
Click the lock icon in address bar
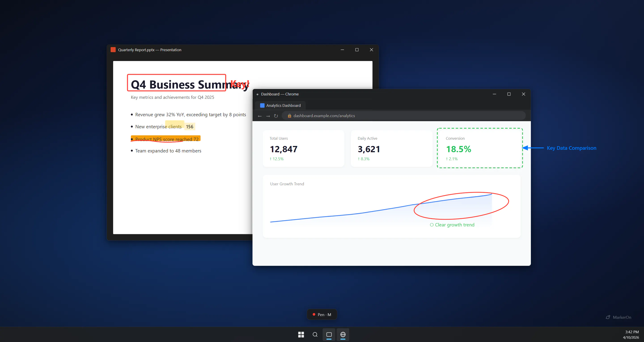click(289, 116)
